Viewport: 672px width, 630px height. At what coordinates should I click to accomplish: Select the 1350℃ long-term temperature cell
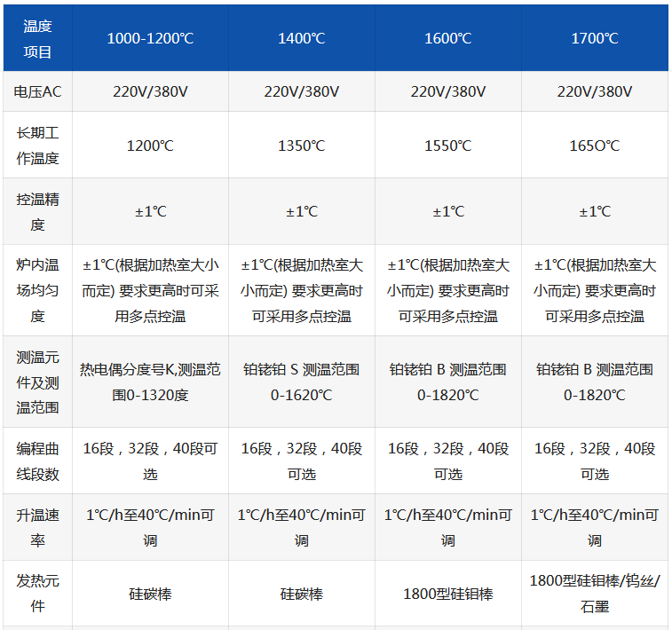coord(301,146)
